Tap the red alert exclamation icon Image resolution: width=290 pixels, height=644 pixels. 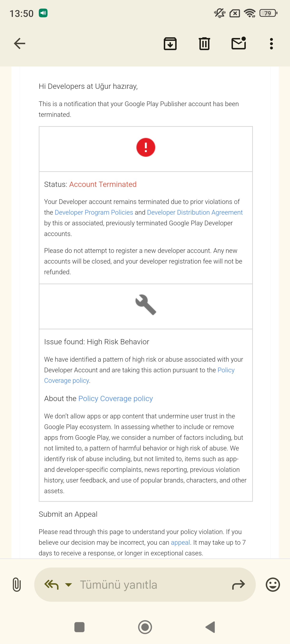146,147
